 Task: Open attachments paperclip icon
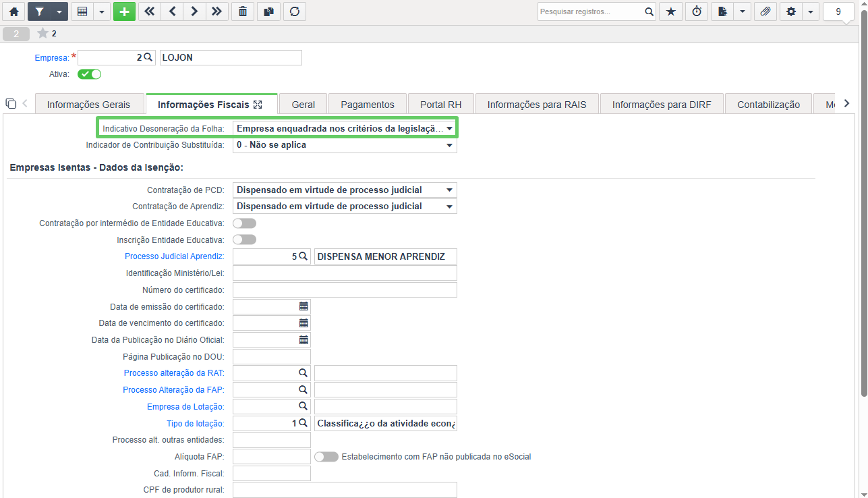[765, 11]
